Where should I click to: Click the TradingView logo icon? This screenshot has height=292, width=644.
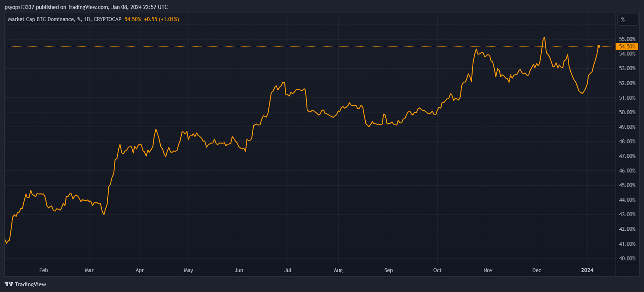coord(9,284)
